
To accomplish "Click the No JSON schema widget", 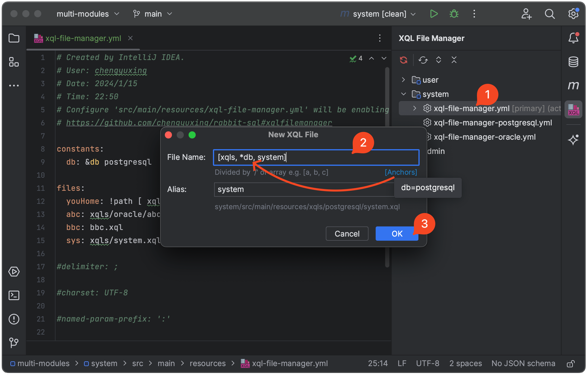I will (x=523, y=363).
